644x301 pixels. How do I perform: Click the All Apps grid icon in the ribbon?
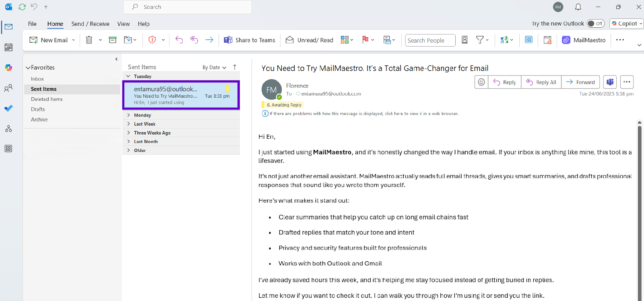[528, 40]
